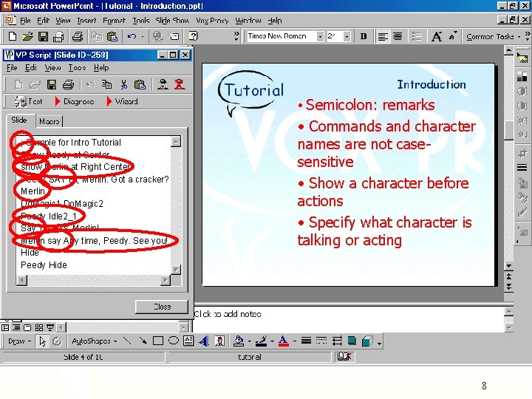Undo last action in PowerPoint toolbar
The image size is (532, 399).
point(132,36)
